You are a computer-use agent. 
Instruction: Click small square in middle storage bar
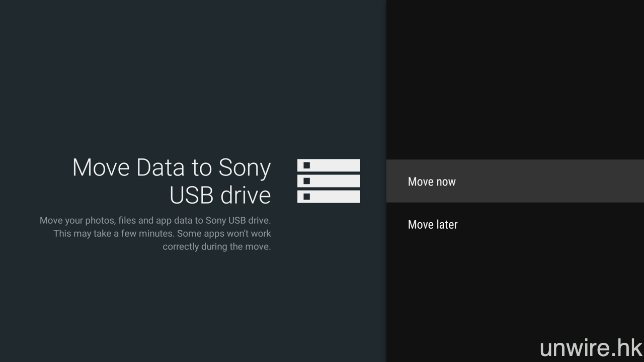(306, 181)
